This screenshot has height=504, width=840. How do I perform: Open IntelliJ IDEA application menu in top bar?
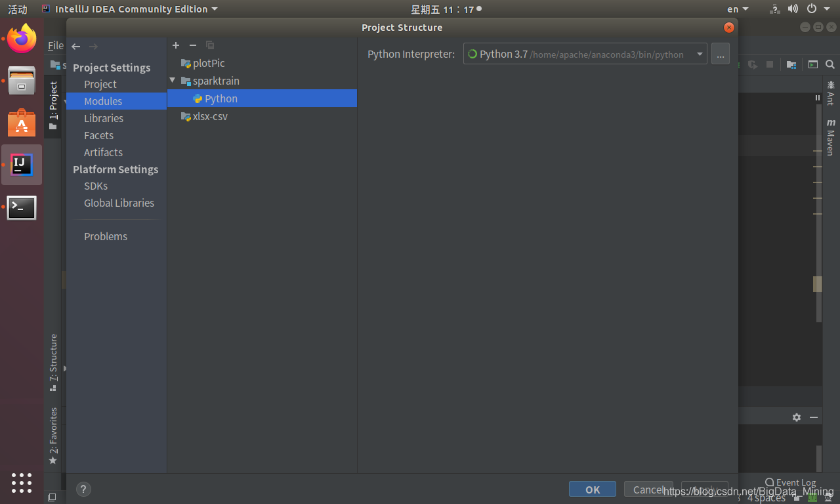(129, 9)
